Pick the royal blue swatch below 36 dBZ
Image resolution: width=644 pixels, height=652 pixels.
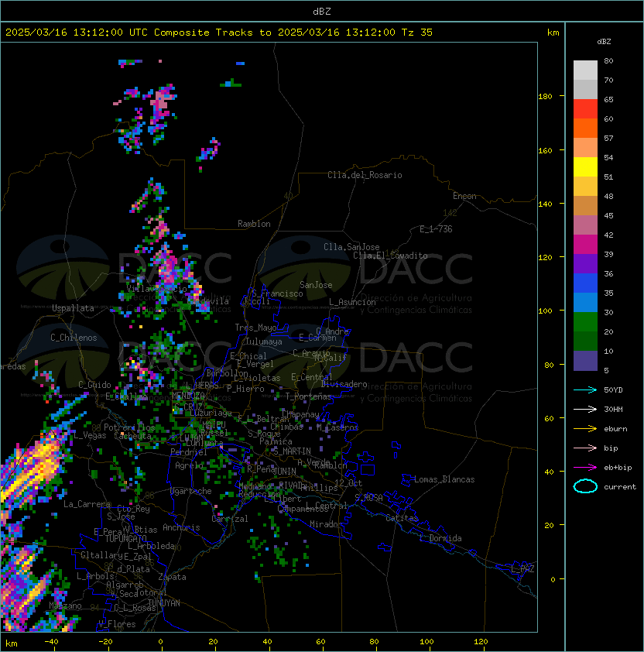pos(585,283)
